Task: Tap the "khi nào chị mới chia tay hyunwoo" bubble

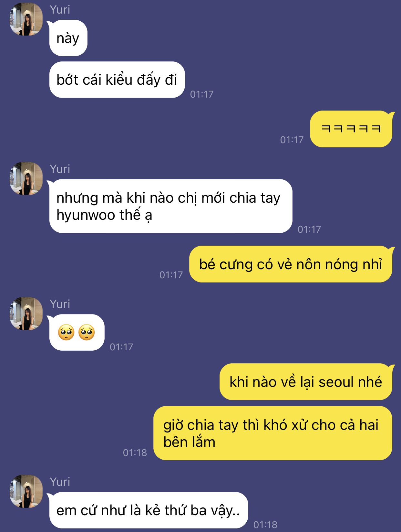Action: click(x=171, y=206)
